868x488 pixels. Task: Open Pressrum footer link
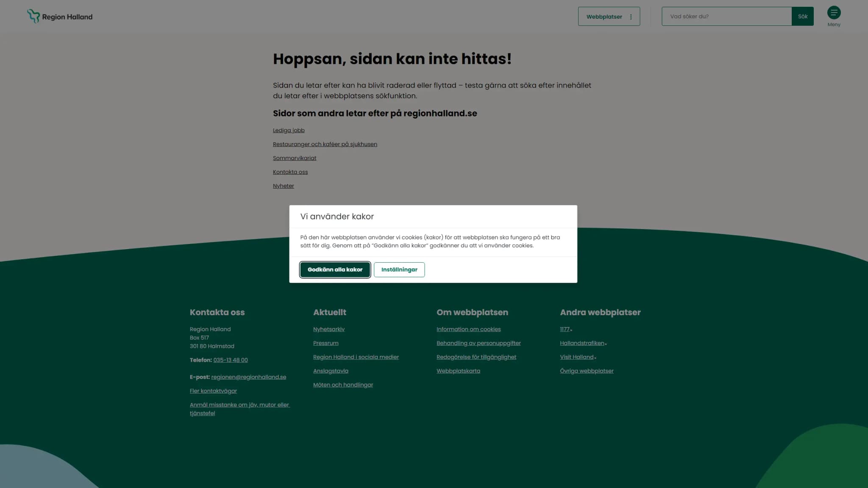click(x=326, y=343)
